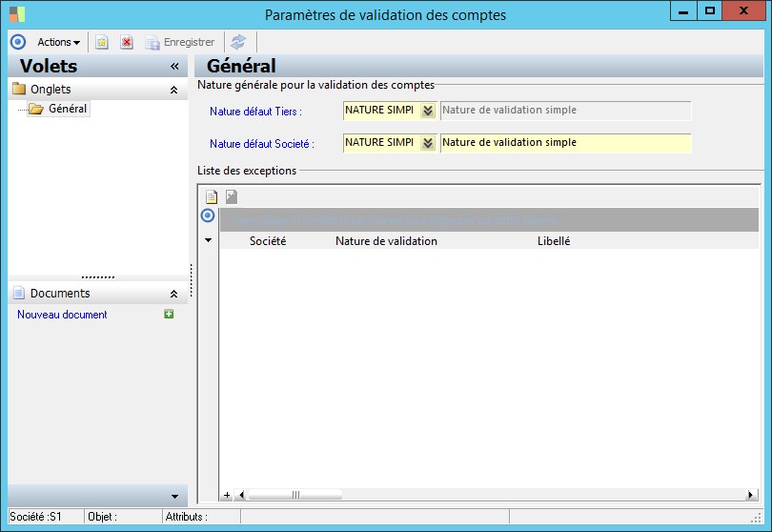Screen dimensions: 772x532
Task: Click the delete red X toolbar icon
Action: coord(127,42)
